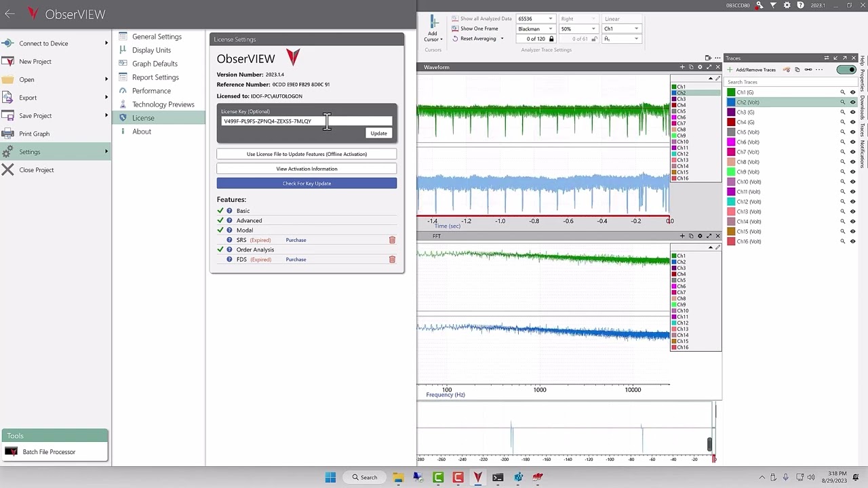The height and width of the screenshot is (488, 868).
Task: Delete the expired FDS feature via trash icon
Action: 392,260
